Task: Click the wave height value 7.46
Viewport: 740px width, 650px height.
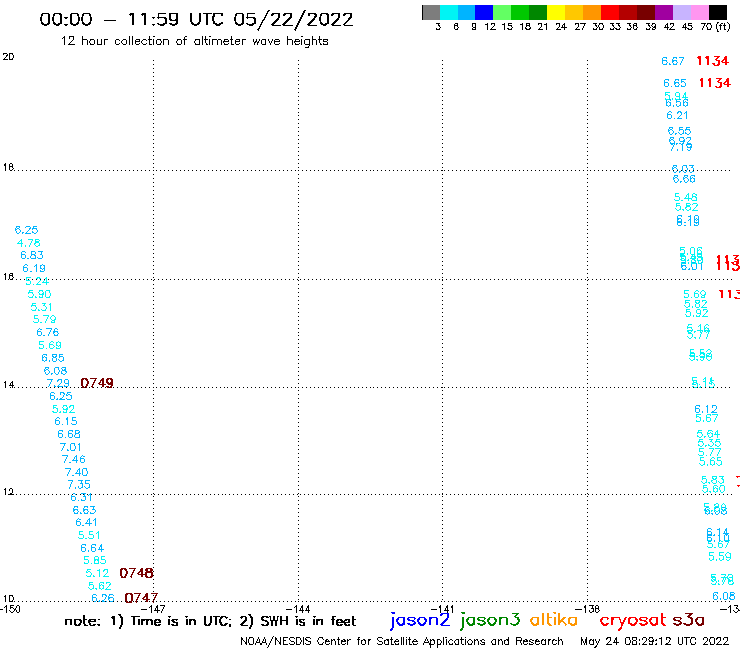Action: click(x=74, y=459)
